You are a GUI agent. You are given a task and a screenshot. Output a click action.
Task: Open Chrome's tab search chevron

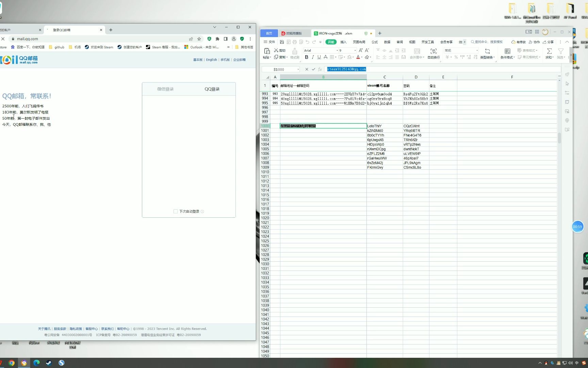(215, 27)
